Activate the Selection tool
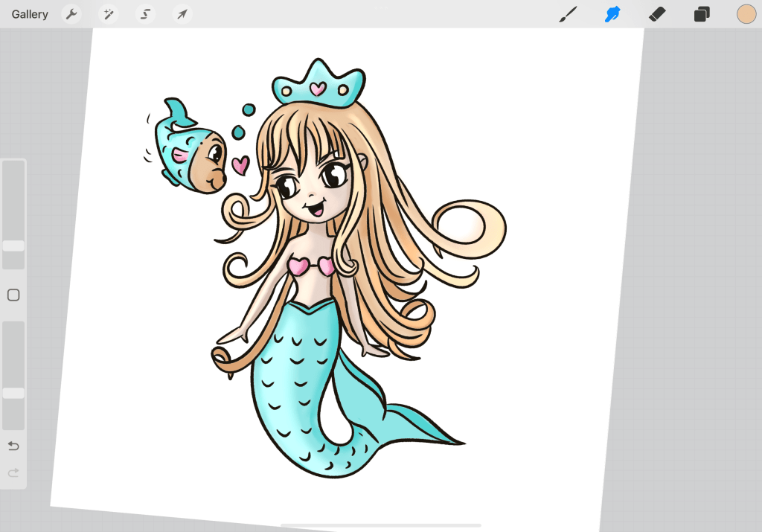 coord(146,14)
